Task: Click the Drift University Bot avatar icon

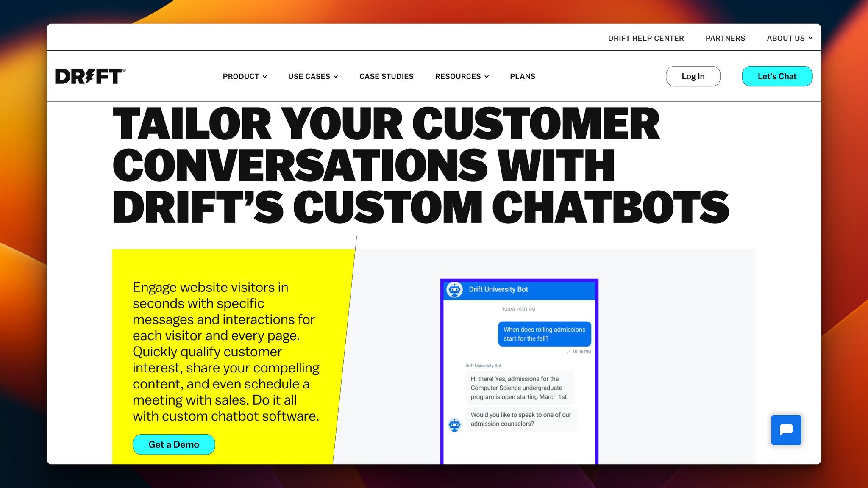Action: click(456, 289)
